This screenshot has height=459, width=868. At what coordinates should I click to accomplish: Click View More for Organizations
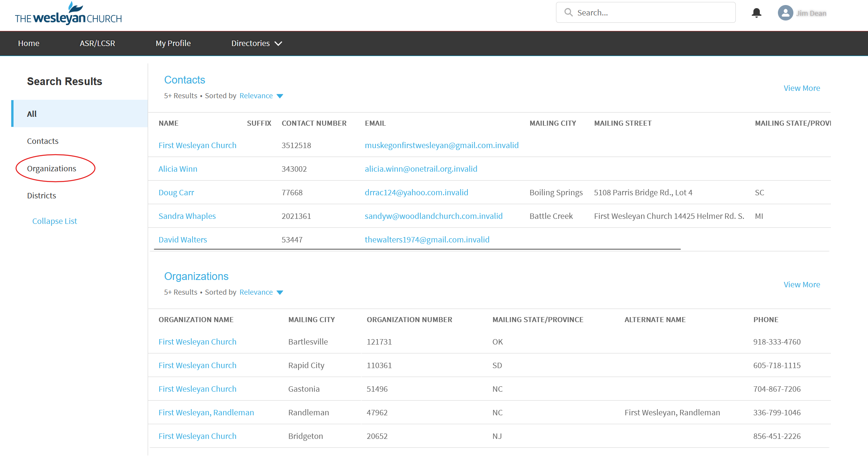[x=801, y=285]
